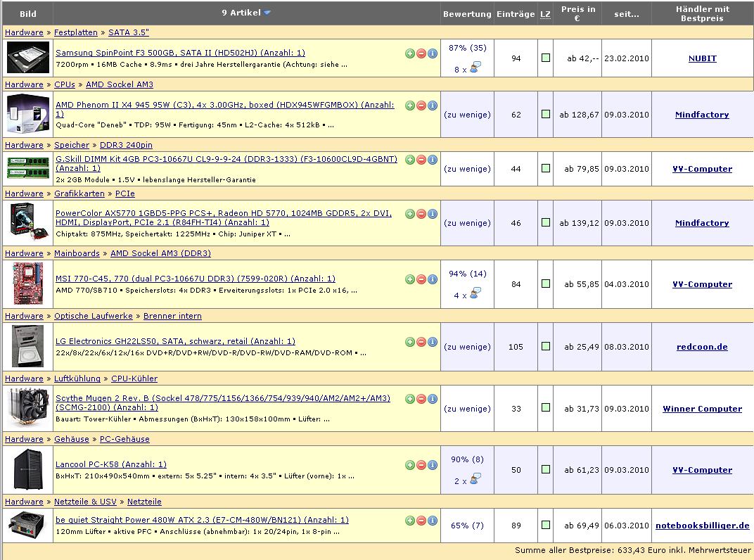This screenshot has height=560, width=754.
Task: Open Lancool PC-K58 product link
Action: point(111,464)
